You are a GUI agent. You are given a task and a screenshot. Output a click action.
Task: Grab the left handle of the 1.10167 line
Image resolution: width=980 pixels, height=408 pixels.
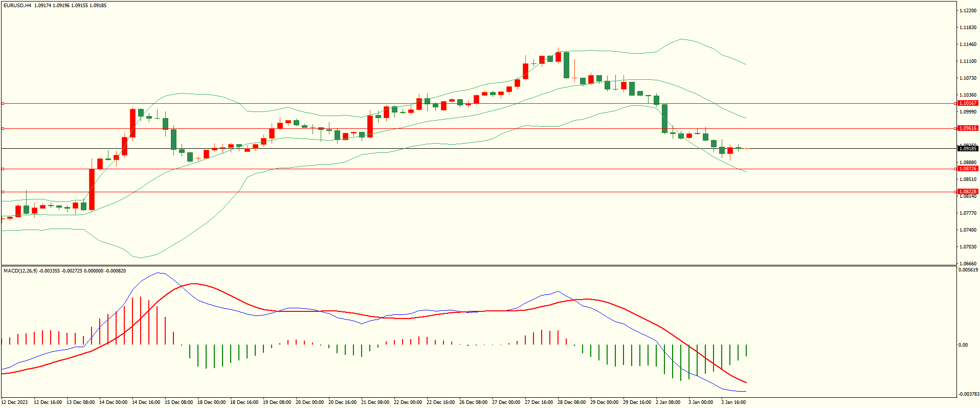click(3, 103)
